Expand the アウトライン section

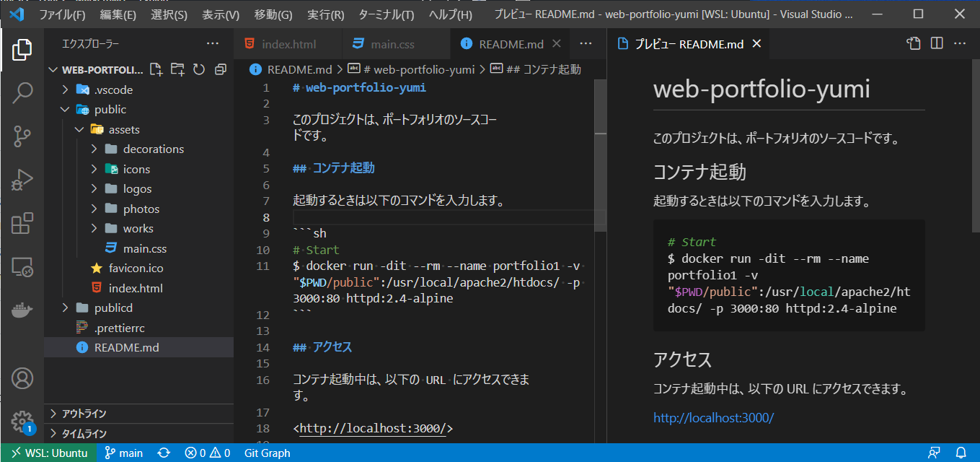tap(138, 414)
